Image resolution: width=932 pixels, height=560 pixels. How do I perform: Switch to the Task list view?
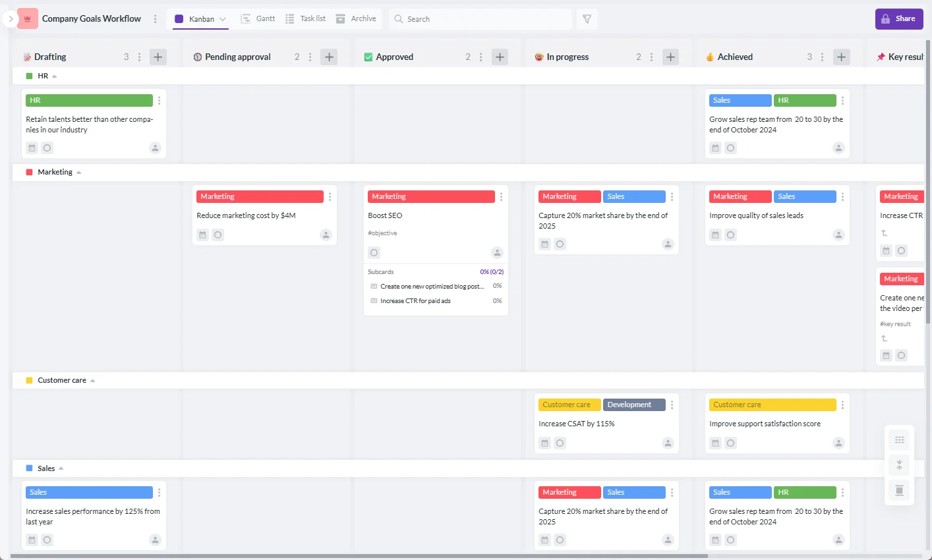(x=305, y=18)
